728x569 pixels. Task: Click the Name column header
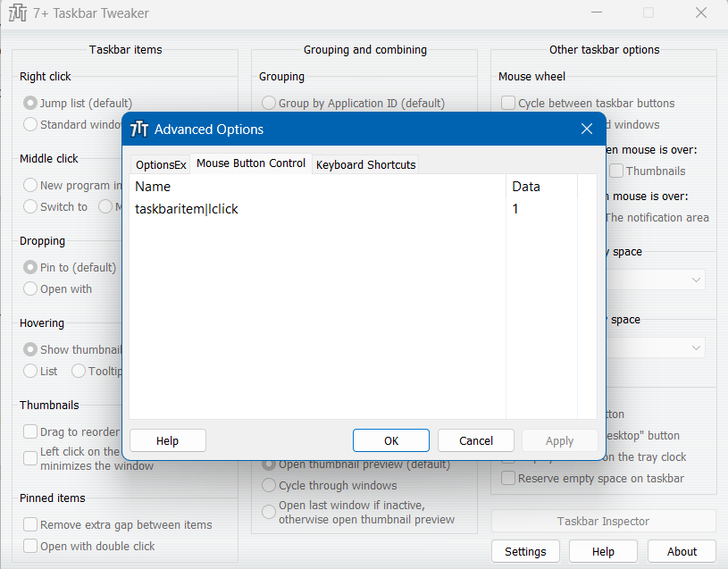[x=318, y=187]
